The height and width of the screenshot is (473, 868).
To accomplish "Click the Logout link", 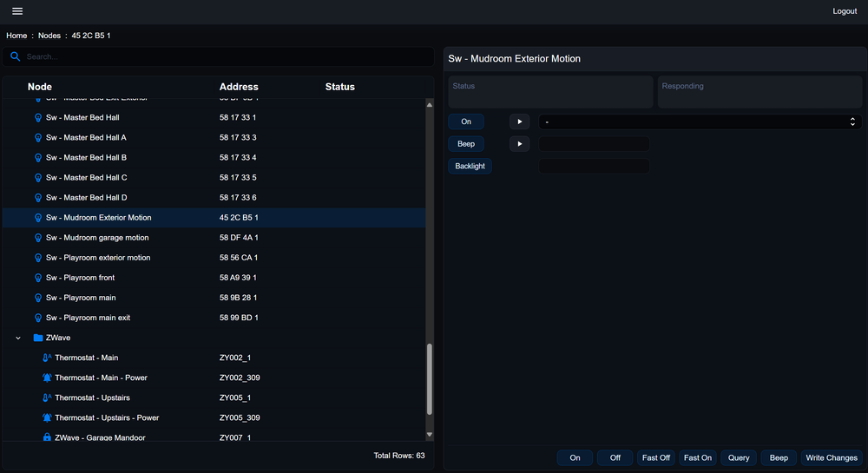I will click(x=845, y=11).
